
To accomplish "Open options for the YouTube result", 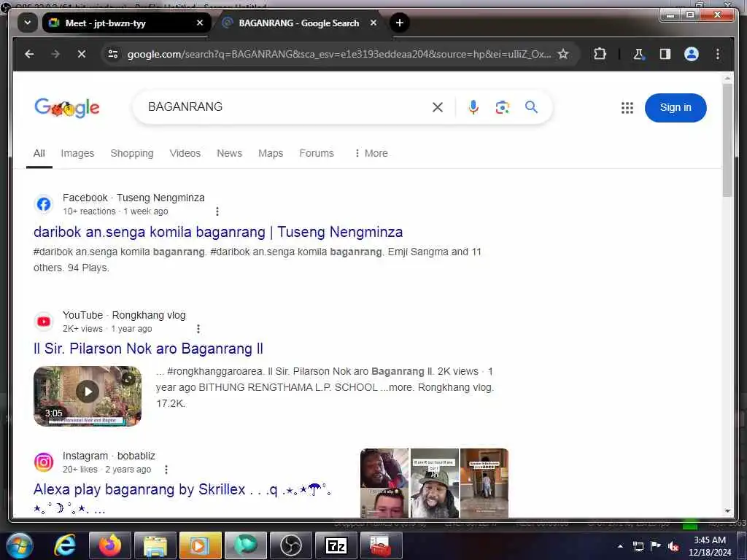I will 198,329.
